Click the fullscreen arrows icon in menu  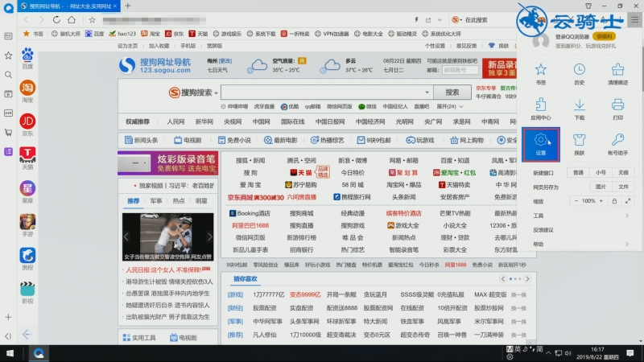tap(628, 200)
